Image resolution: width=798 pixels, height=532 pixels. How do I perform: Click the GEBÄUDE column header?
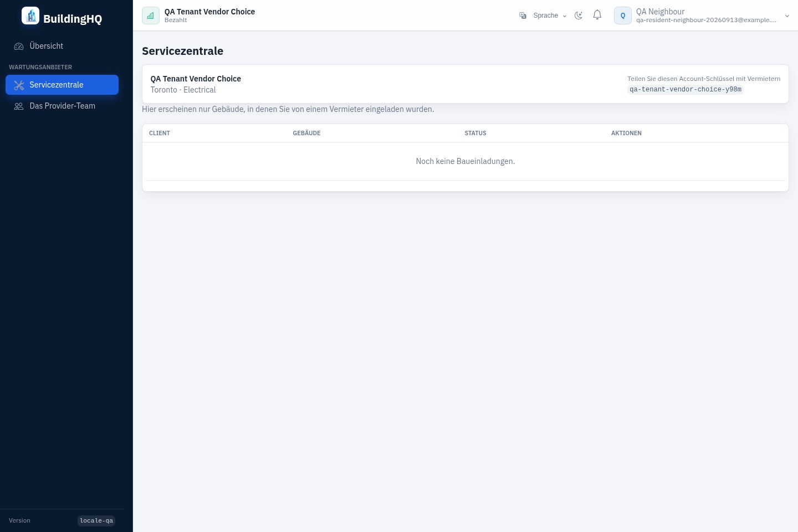pyautogui.click(x=306, y=133)
